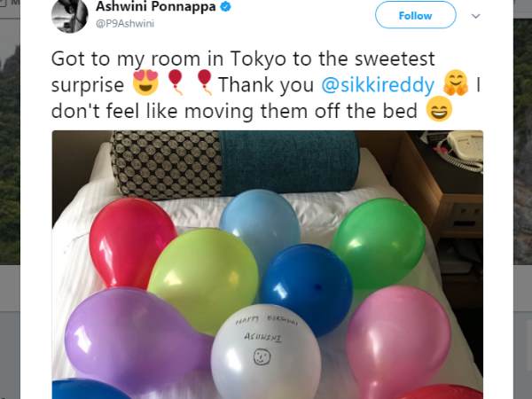Click the telephone in the photo

click(461, 149)
